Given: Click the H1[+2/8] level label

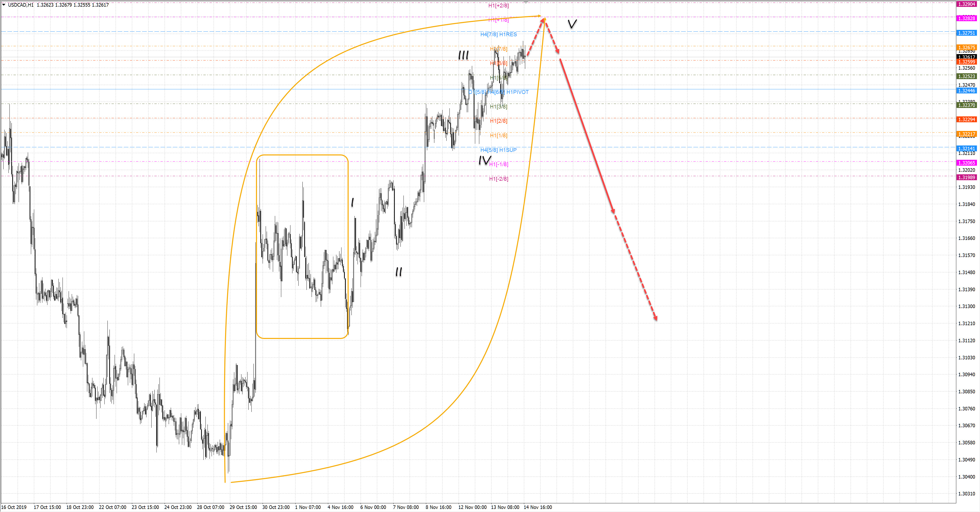Looking at the screenshot, I should pyautogui.click(x=498, y=5).
